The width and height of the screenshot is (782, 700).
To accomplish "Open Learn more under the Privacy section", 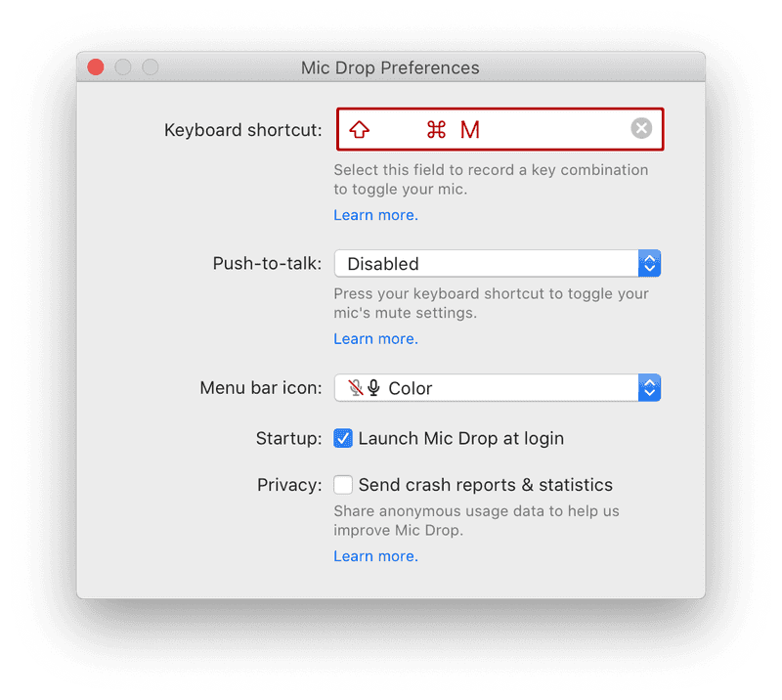I will [x=375, y=555].
